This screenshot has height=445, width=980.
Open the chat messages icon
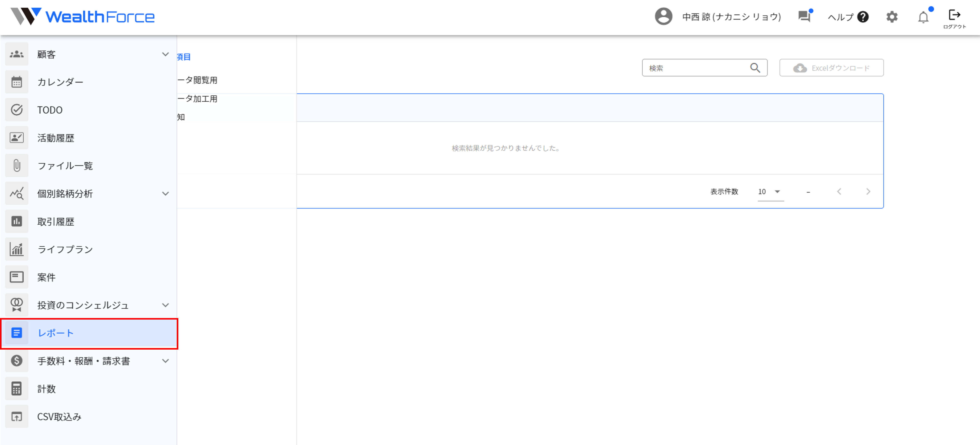click(804, 17)
